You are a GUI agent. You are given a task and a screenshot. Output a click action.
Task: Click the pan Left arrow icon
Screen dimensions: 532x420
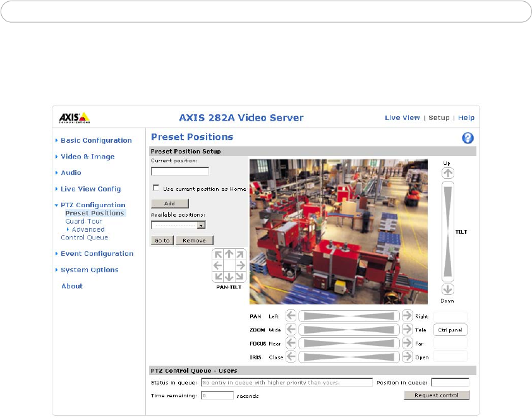[x=291, y=316]
